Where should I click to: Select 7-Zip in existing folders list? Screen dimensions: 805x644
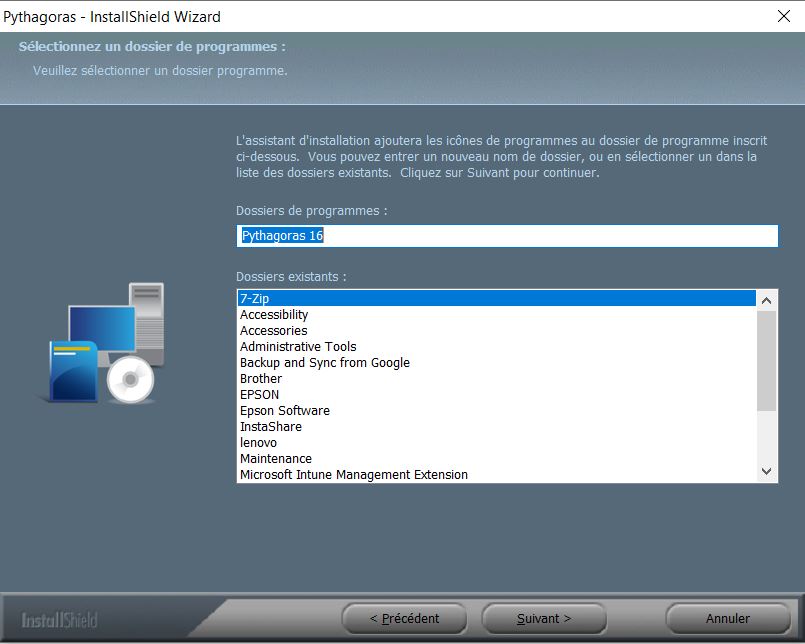pos(496,298)
